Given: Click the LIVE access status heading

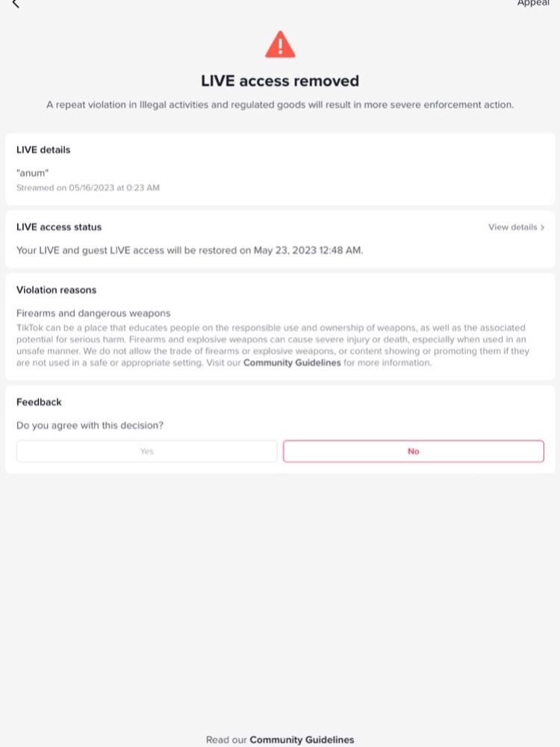Looking at the screenshot, I should 59,227.
